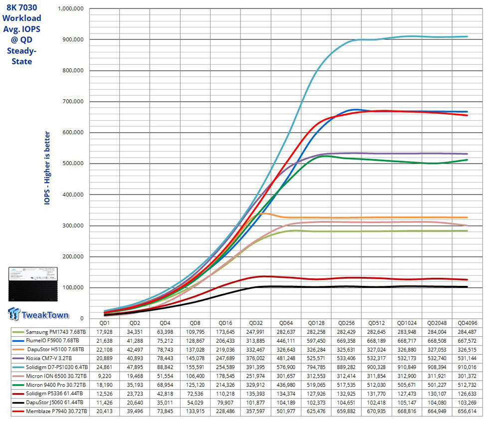Click the QD32 column header

(x=255, y=323)
